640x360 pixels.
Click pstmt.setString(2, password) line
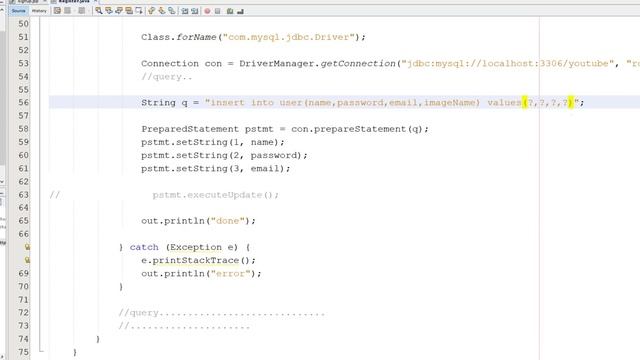point(224,156)
